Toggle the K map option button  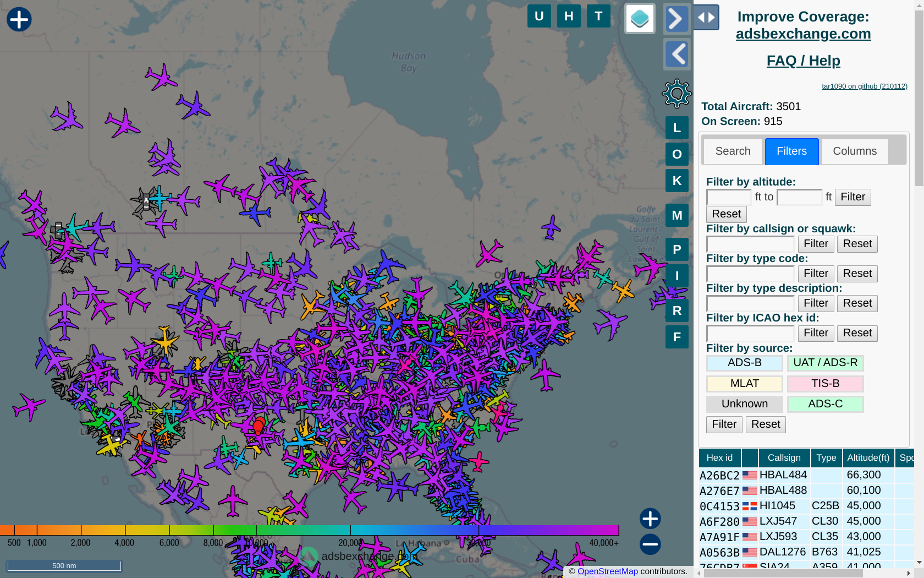tap(677, 181)
